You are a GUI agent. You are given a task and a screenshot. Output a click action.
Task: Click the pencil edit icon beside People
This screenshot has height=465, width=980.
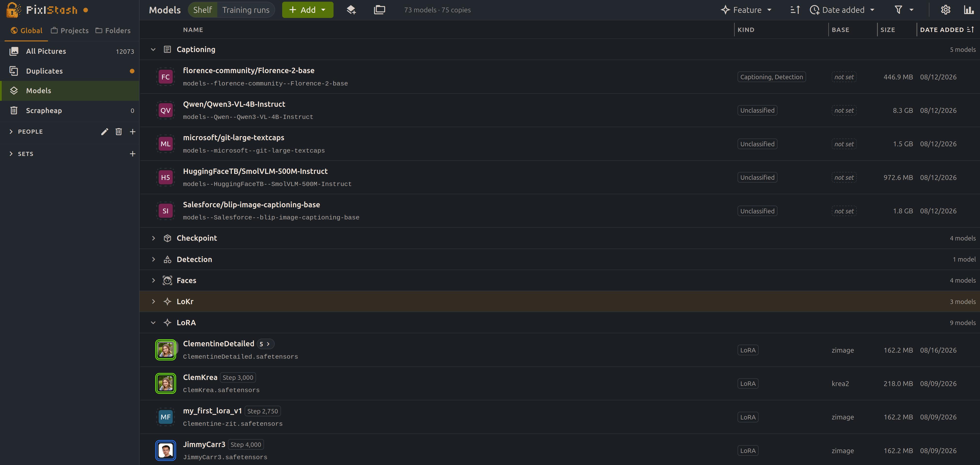point(105,132)
